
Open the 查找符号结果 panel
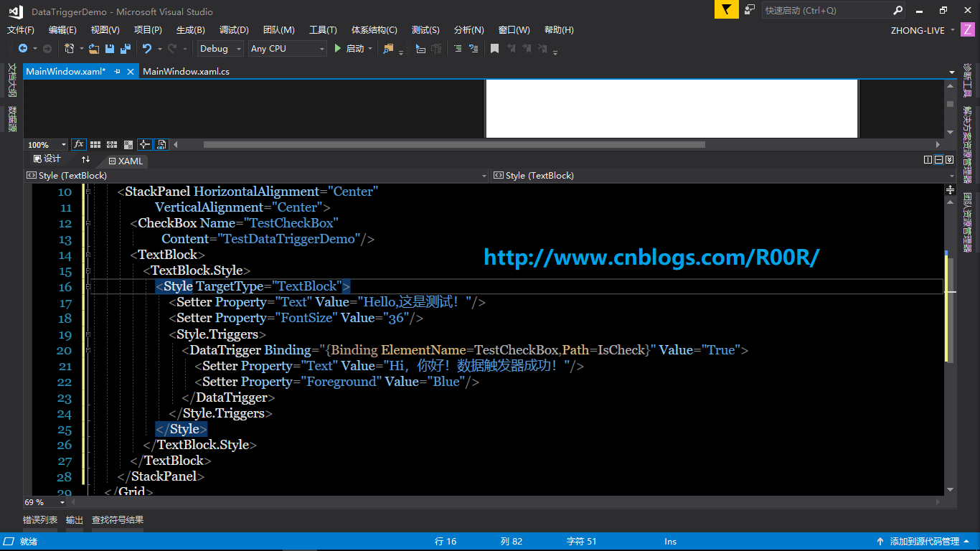[x=118, y=520]
